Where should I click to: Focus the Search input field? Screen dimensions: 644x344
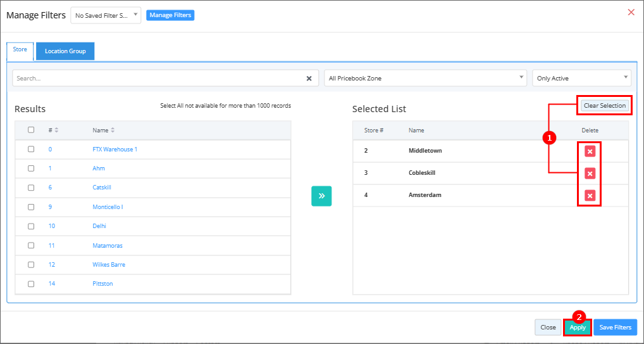pyautogui.click(x=158, y=79)
